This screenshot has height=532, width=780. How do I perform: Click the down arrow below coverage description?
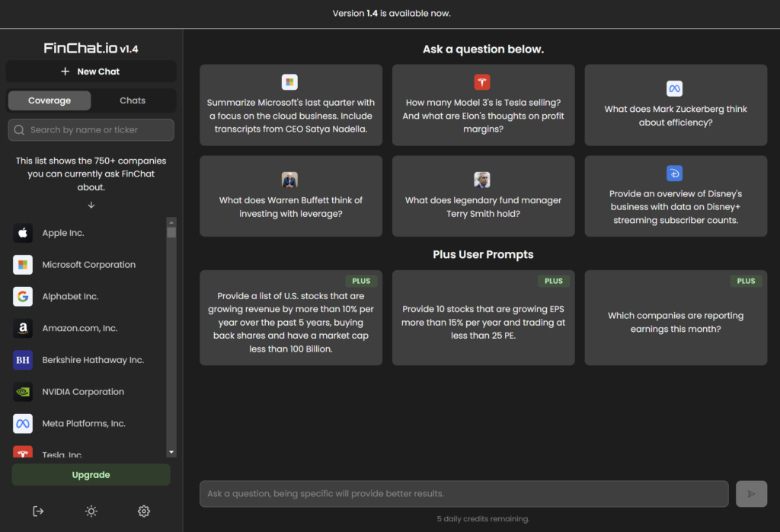coord(91,205)
